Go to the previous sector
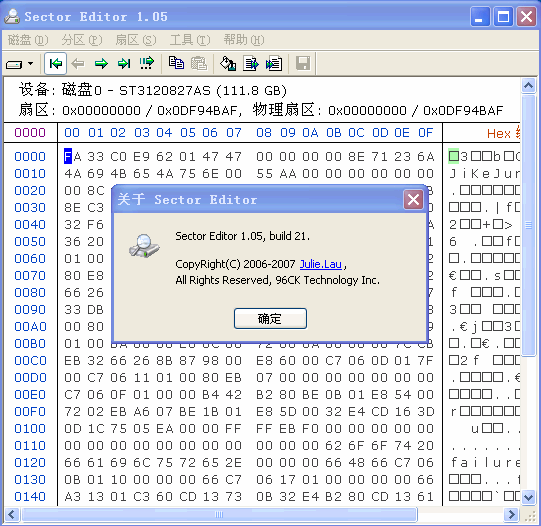The height and width of the screenshot is (526, 541). click(x=78, y=63)
